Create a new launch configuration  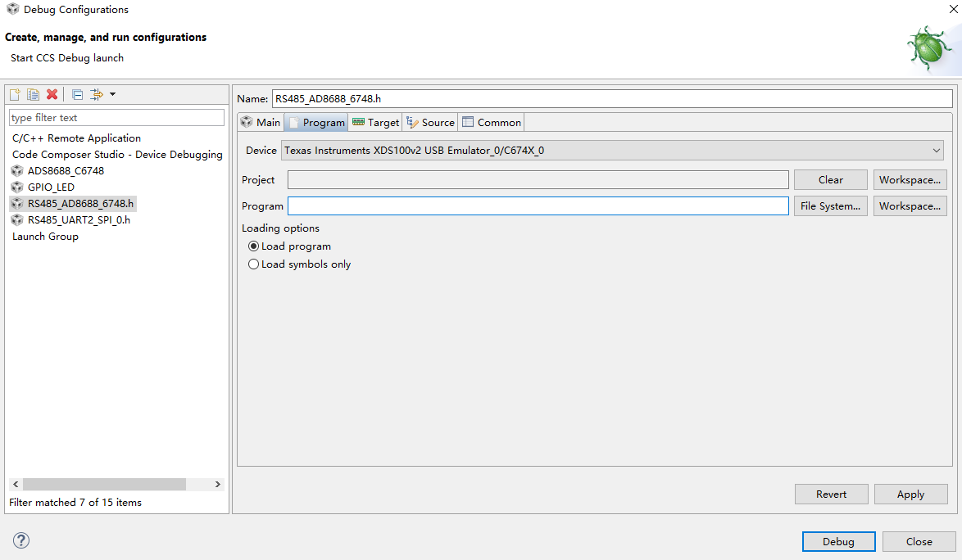pyautogui.click(x=14, y=94)
